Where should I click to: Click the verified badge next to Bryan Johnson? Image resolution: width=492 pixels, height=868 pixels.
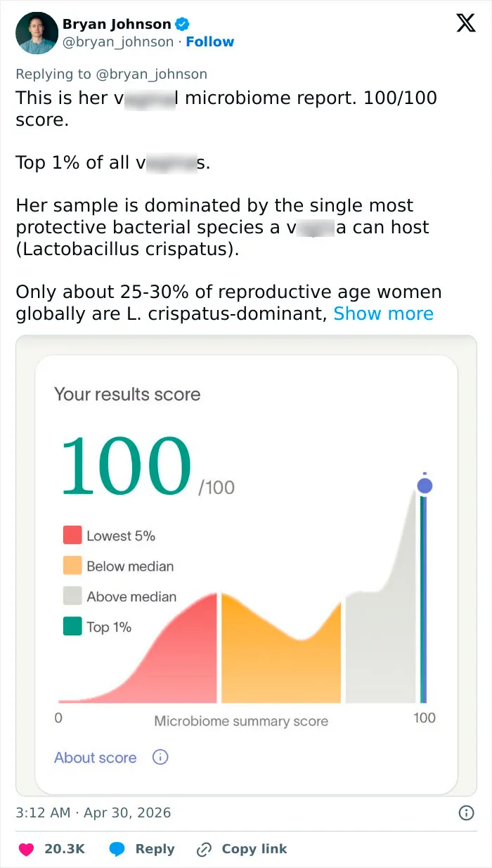pyautogui.click(x=182, y=24)
